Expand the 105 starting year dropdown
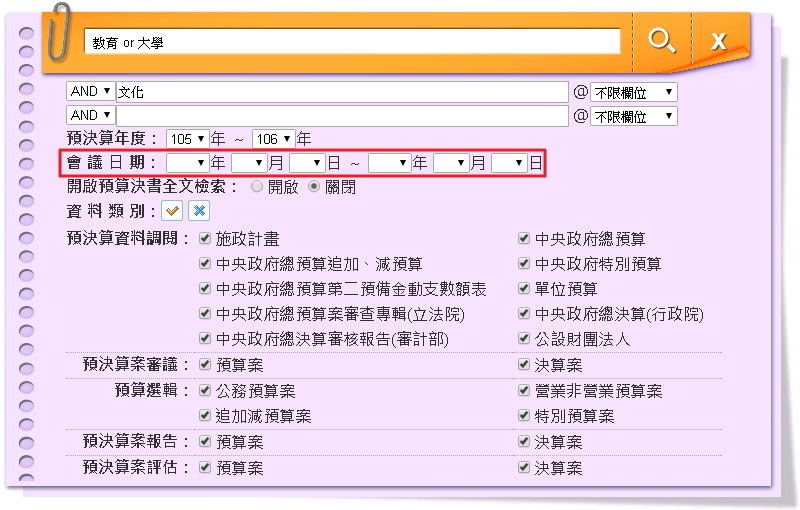Screen dimensions: 800x510 coord(187,139)
